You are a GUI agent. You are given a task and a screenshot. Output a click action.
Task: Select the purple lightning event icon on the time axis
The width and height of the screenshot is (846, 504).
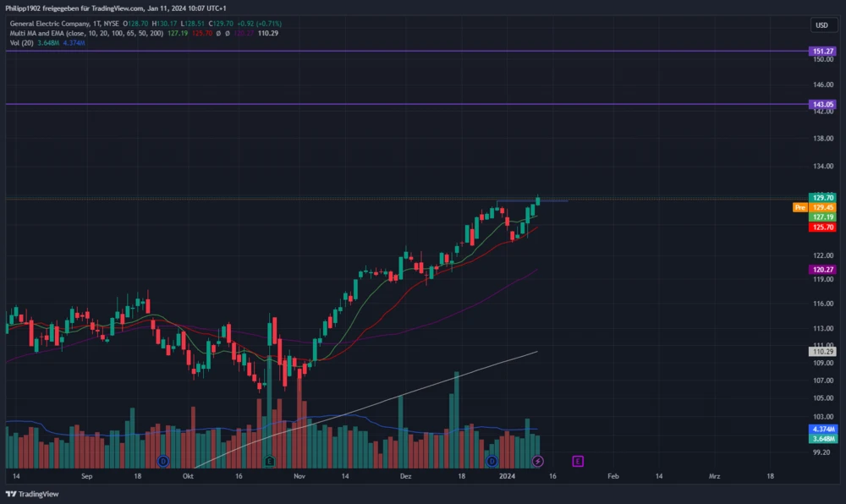[536, 461]
